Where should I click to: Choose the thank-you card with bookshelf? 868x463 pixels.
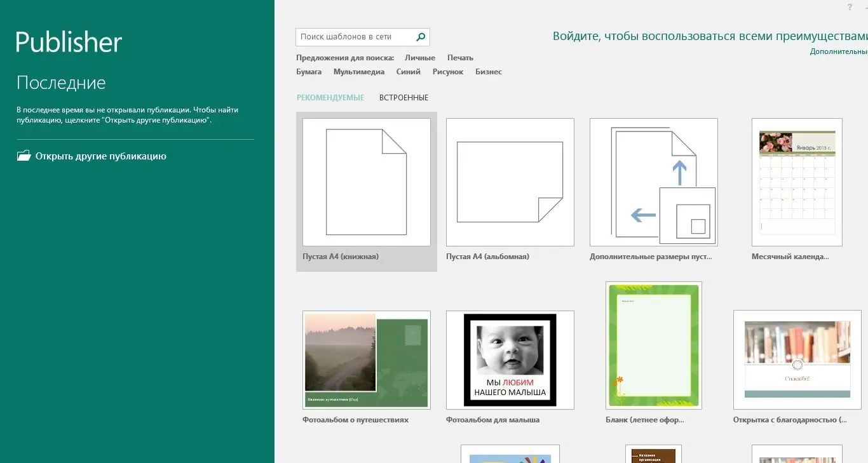pyautogui.click(x=797, y=360)
